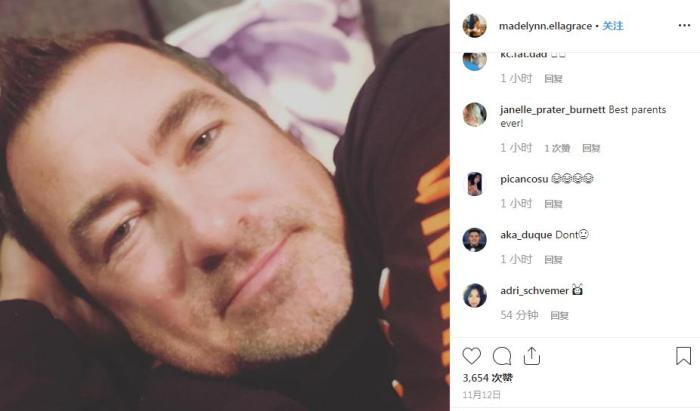Visit the madelynn.ellagrace username link
700x411 pixels.
coord(545,26)
